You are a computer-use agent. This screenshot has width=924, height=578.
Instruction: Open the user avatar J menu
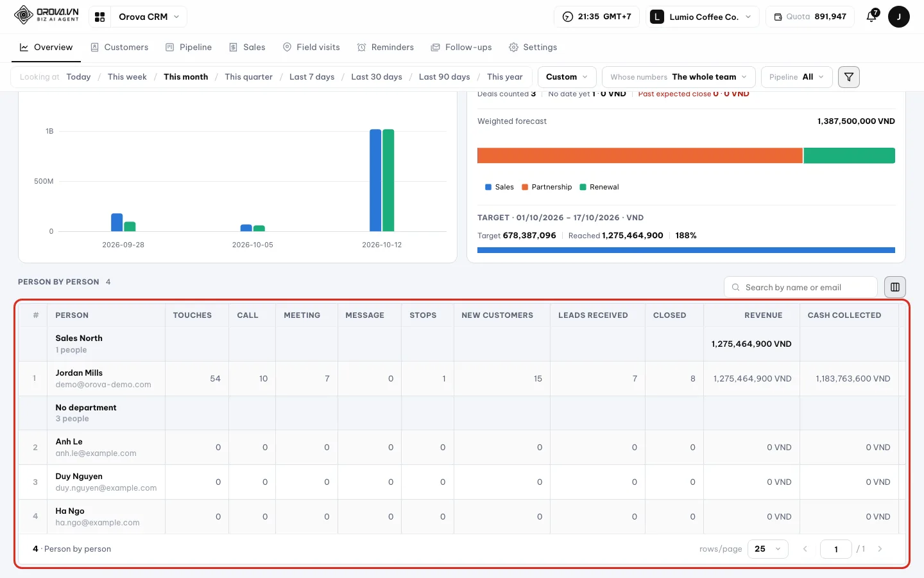tap(898, 17)
